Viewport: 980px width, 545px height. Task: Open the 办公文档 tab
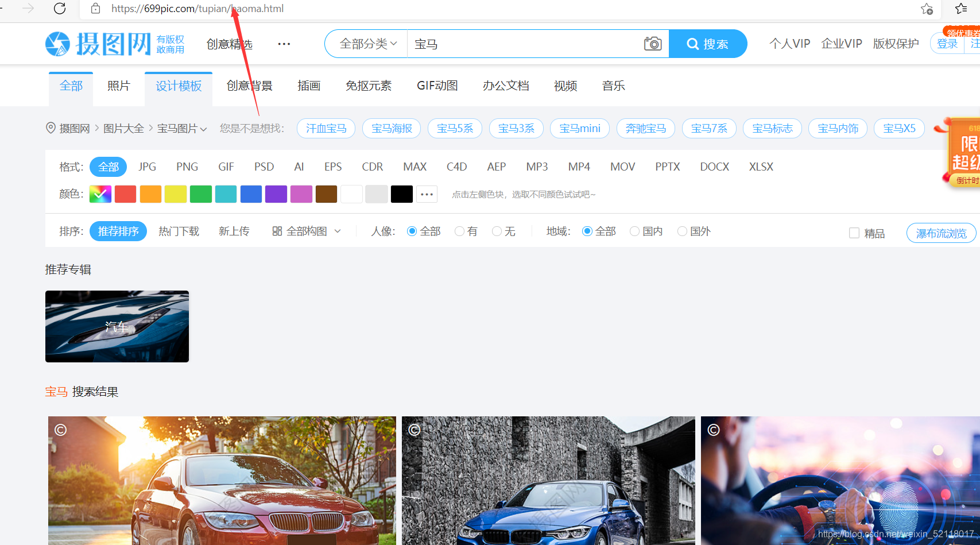tap(506, 86)
